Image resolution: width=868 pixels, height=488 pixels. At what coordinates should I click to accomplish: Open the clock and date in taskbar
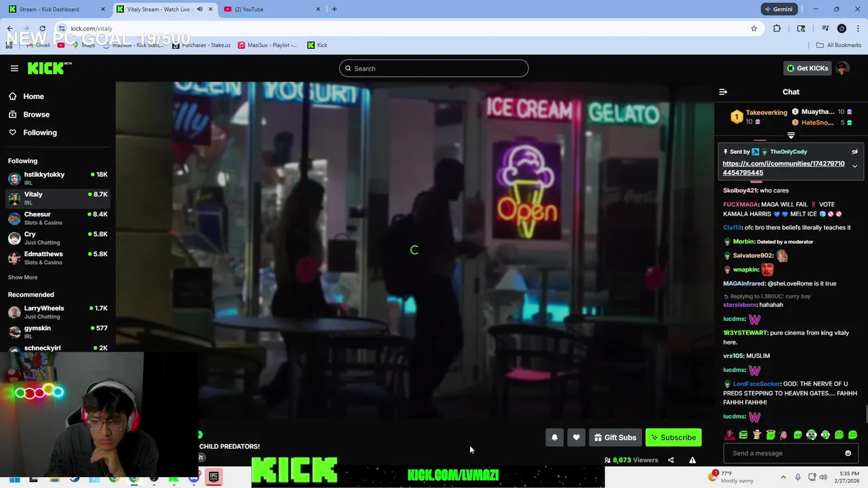pos(848,477)
